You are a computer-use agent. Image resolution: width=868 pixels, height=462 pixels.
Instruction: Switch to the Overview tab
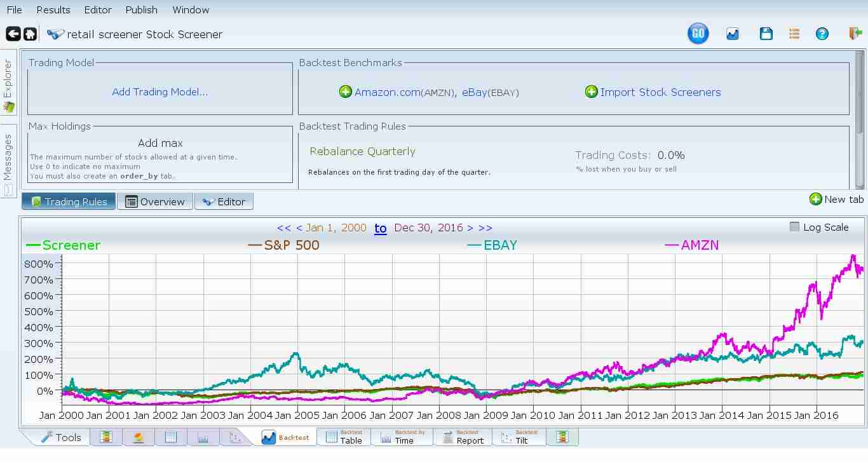tap(155, 201)
